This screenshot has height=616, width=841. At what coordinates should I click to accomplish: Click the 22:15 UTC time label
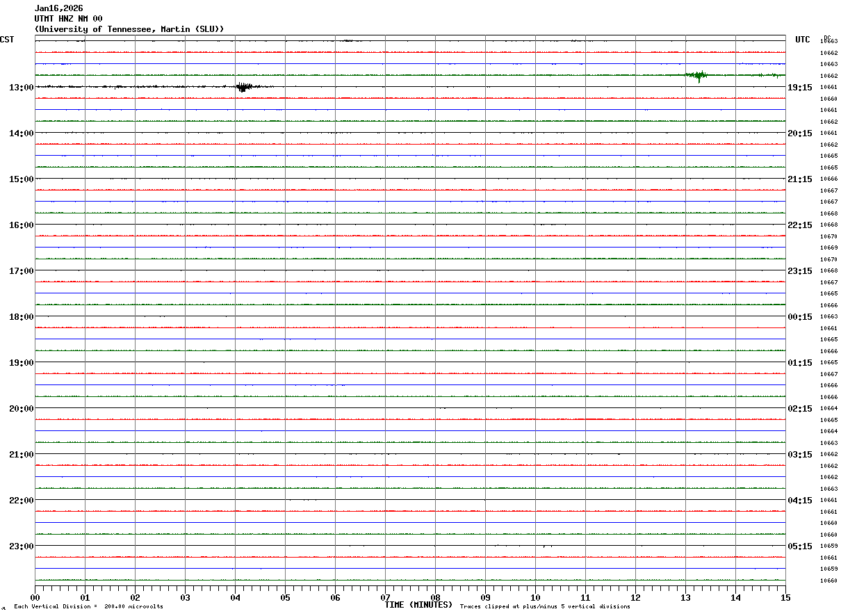pyautogui.click(x=800, y=225)
